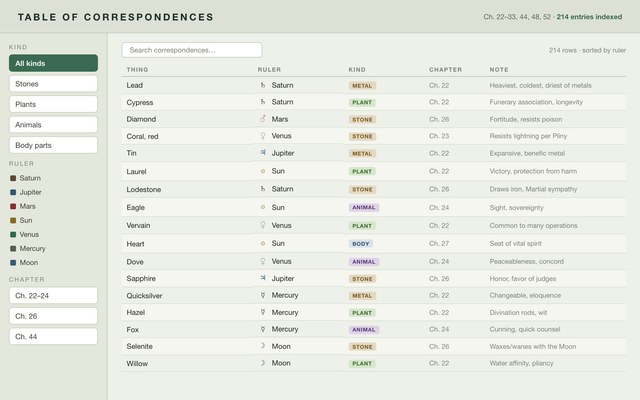The image size is (640, 400).
Task: Click the note 'Seat of vital spirit'
Action: [x=516, y=243]
